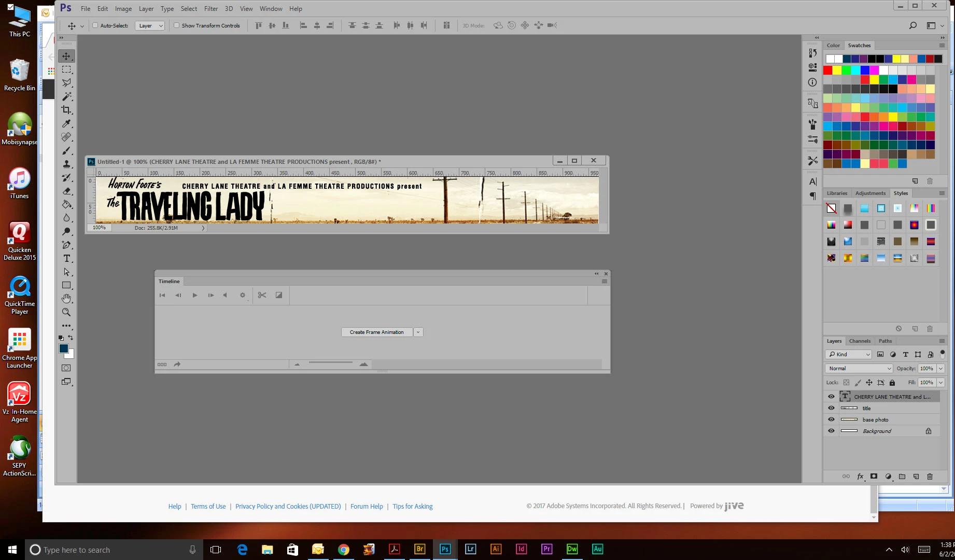Viewport: 955px width, 560px height.
Task: Switch to the Color tab
Action: (x=833, y=46)
